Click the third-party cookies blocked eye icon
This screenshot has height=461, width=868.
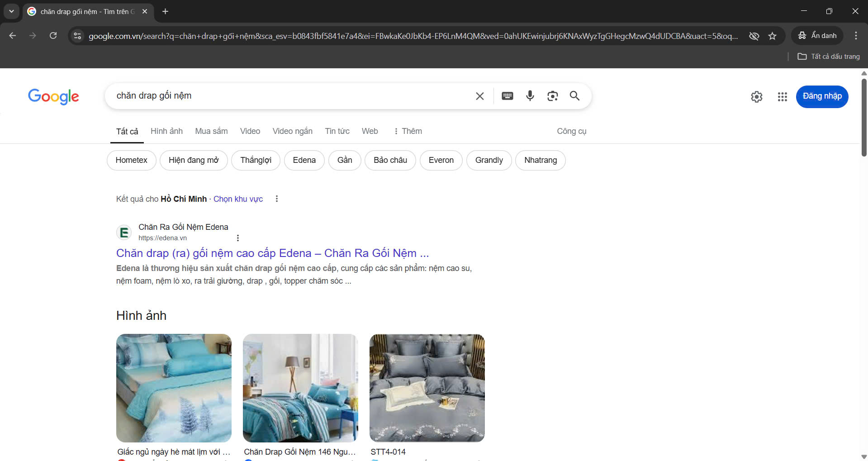click(x=754, y=36)
